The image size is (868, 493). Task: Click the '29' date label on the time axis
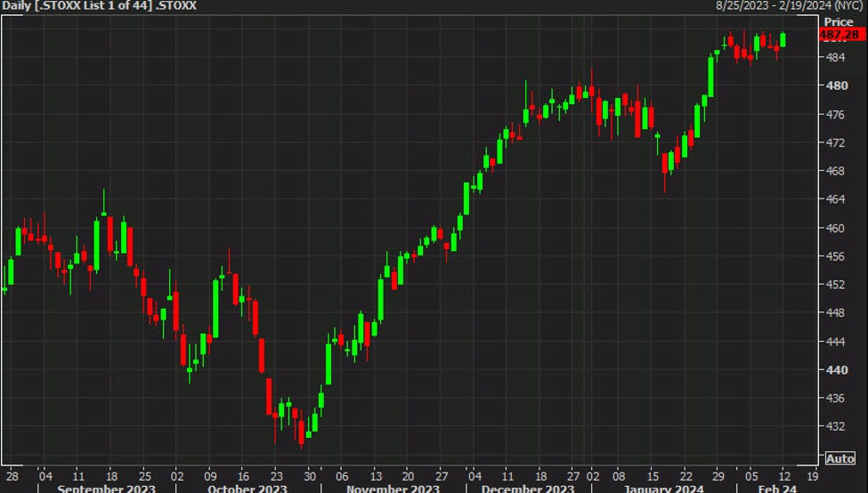tap(718, 476)
